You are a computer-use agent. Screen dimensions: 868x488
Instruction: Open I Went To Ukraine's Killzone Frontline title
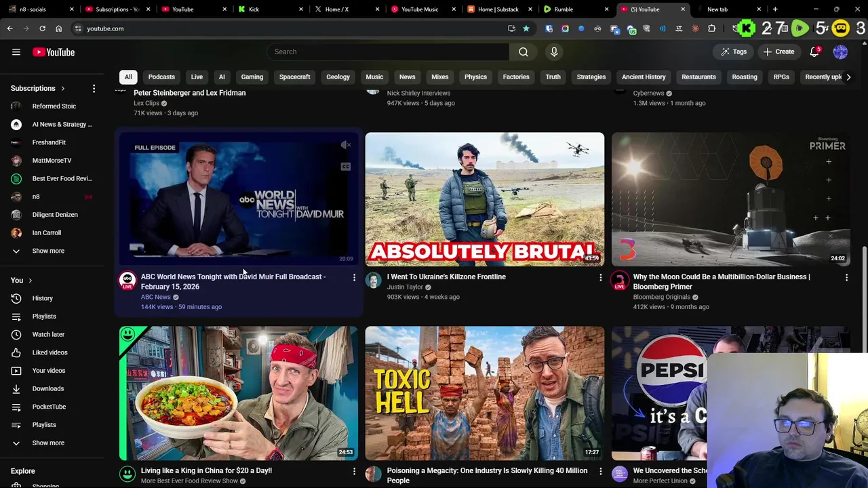tap(446, 277)
